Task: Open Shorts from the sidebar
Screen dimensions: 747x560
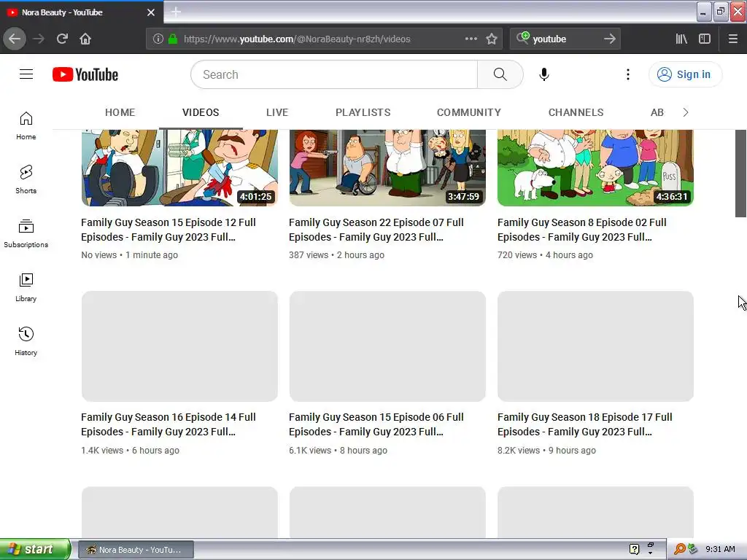Action: 26,179
